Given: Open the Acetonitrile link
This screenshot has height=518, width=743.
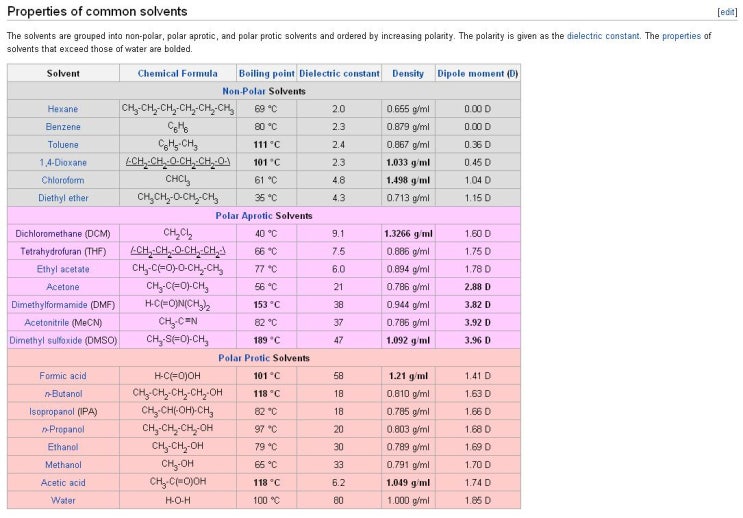Looking at the screenshot, I should coord(48,323).
